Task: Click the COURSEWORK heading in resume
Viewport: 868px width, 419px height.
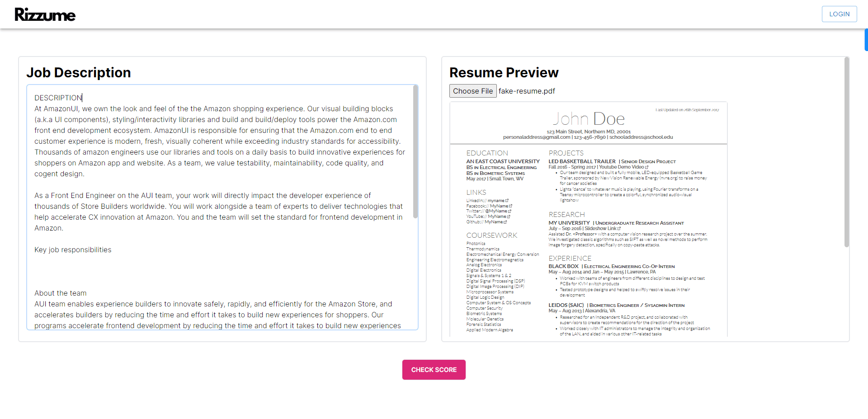Action: [491, 235]
